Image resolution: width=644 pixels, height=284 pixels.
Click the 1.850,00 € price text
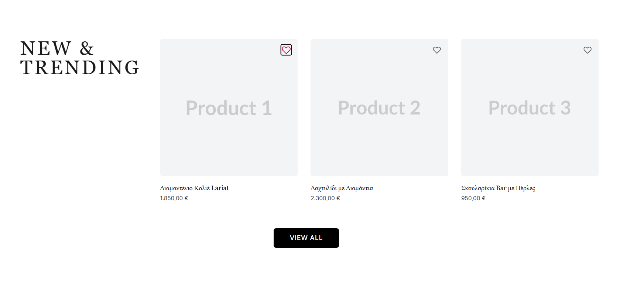coord(174,198)
